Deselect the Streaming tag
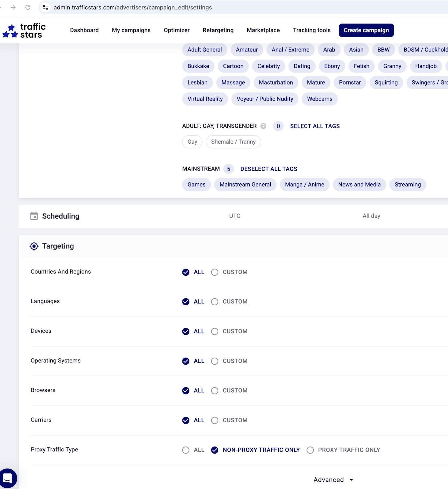Screen dimensions: 448x489 tap(408, 185)
